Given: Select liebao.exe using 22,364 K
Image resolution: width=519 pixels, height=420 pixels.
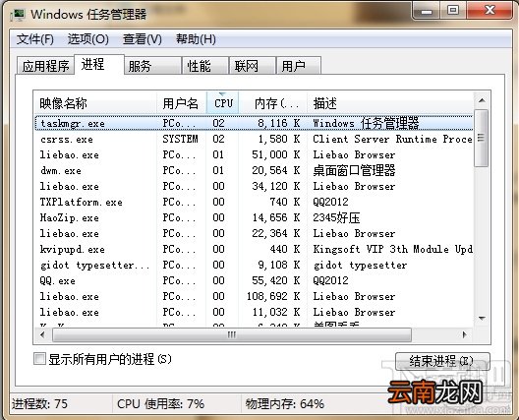Looking at the screenshot, I should [x=254, y=233].
